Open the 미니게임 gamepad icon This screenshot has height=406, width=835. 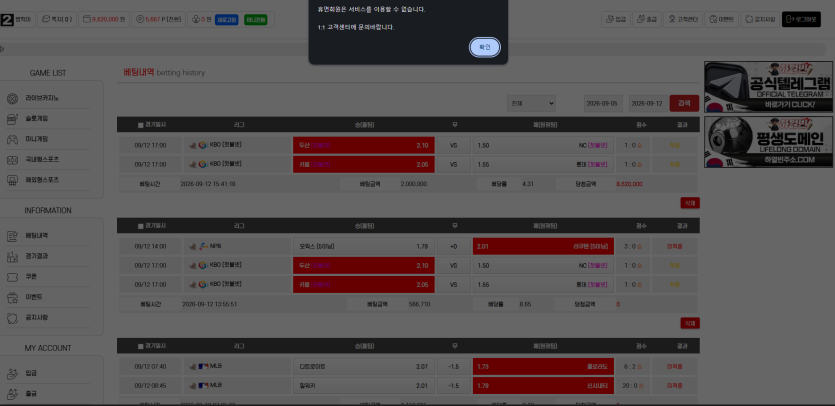tap(12, 139)
